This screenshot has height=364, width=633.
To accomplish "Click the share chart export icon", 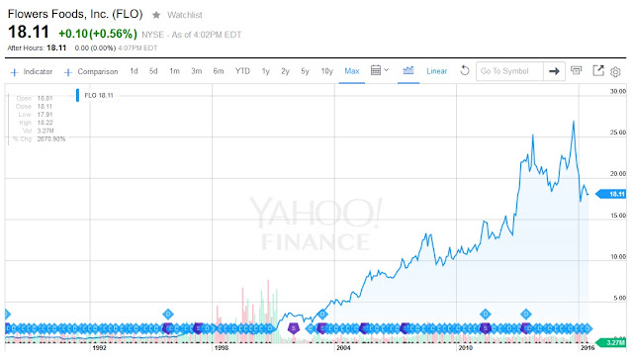I will pos(597,71).
